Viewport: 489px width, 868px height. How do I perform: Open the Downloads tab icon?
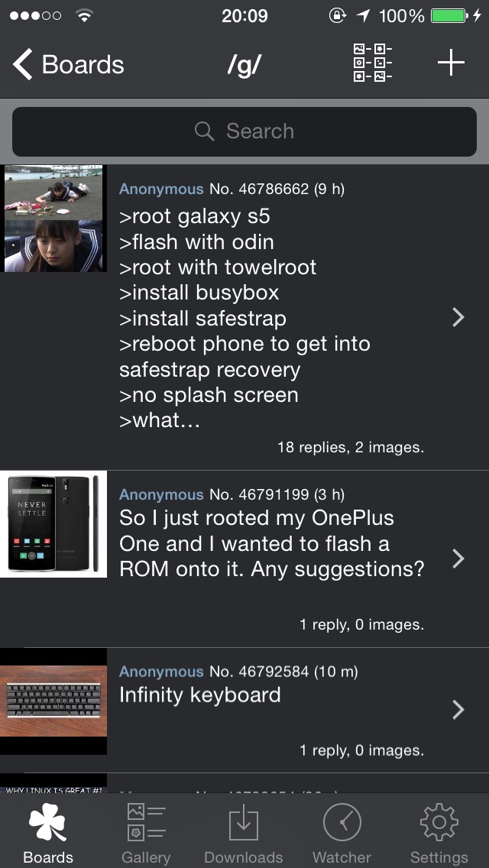tap(244, 823)
